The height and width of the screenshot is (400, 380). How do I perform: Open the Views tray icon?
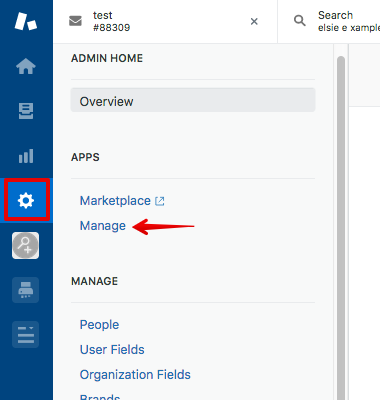tap(26, 111)
